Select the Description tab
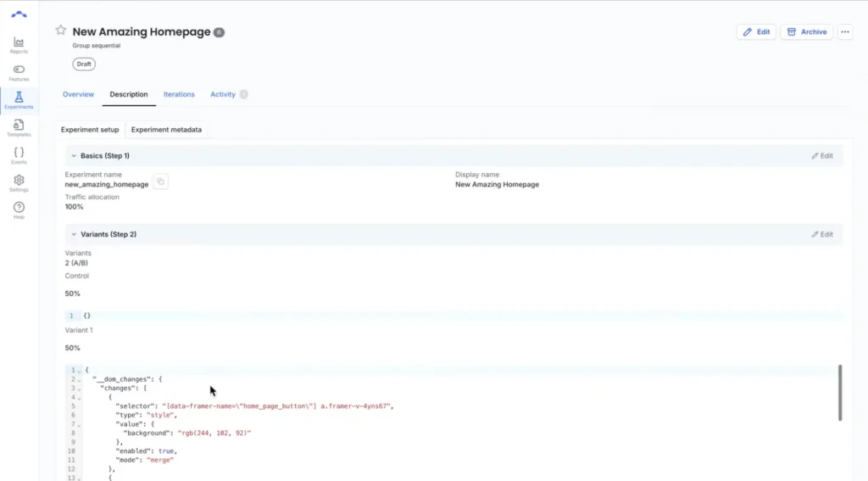Screen dimensions: 868x481 129,94
